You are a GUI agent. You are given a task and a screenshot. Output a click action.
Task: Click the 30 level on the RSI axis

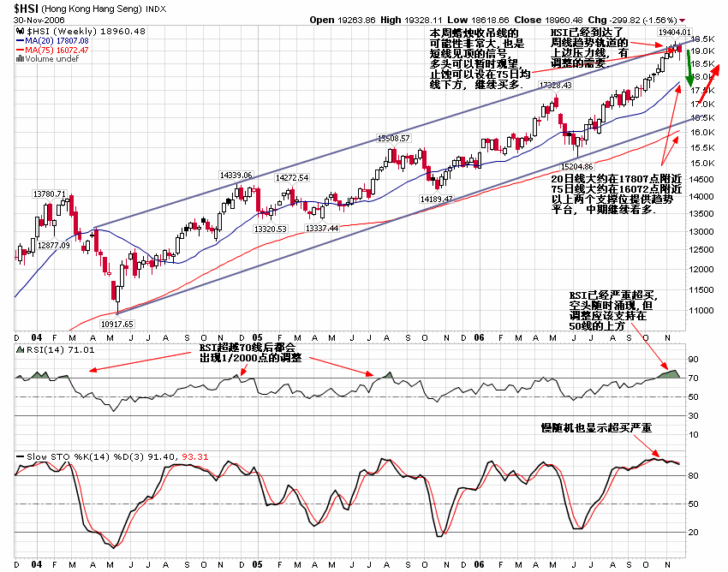(693, 415)
